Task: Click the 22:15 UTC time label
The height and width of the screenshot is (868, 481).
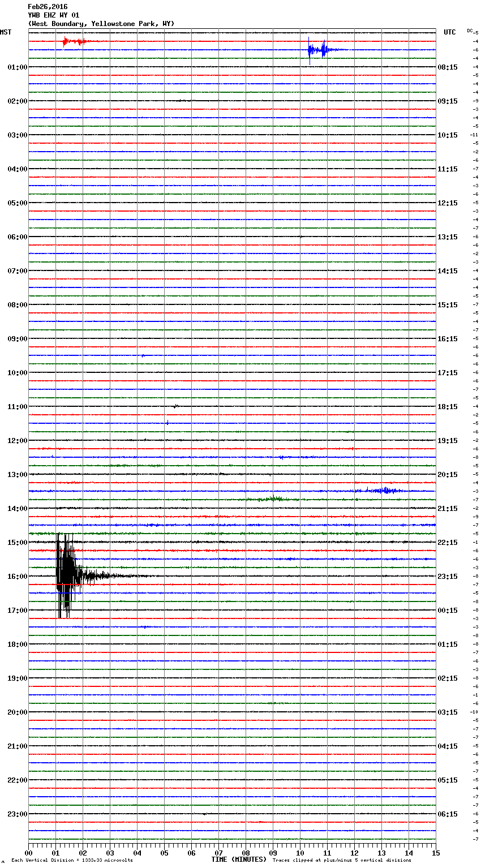Action: pos(448,543)
